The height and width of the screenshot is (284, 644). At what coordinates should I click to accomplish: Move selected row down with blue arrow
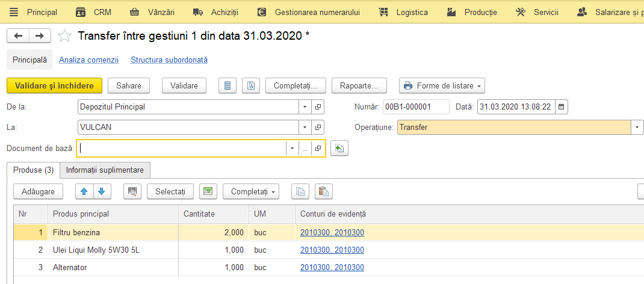tap(102, 191)
